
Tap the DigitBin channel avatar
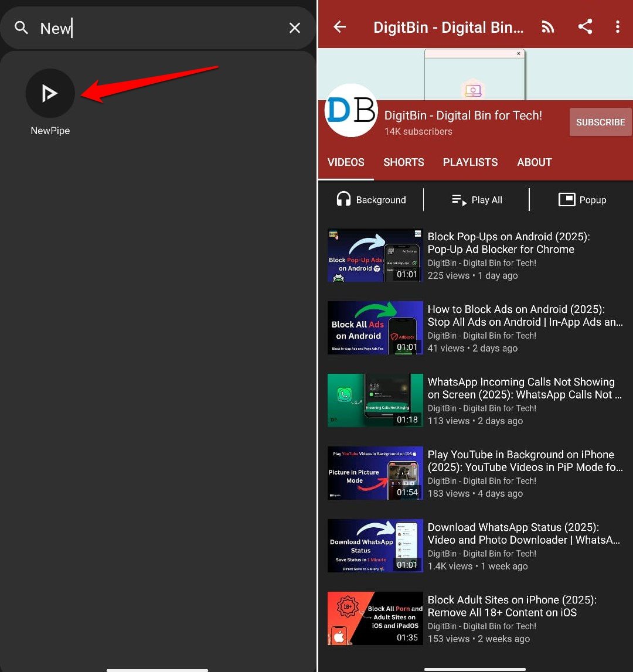point(351,110)
